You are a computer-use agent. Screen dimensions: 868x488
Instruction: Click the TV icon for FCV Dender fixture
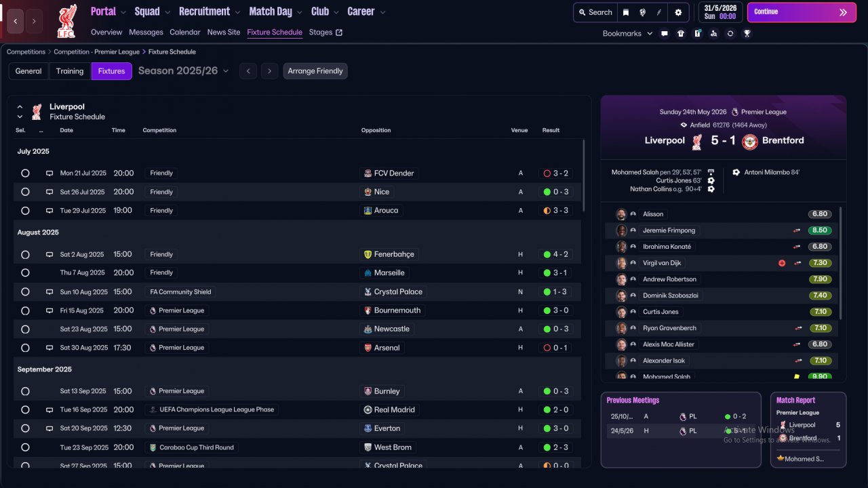(50, 174)
